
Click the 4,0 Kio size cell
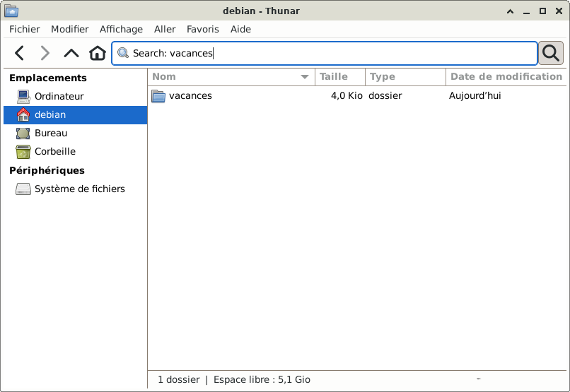347,96
